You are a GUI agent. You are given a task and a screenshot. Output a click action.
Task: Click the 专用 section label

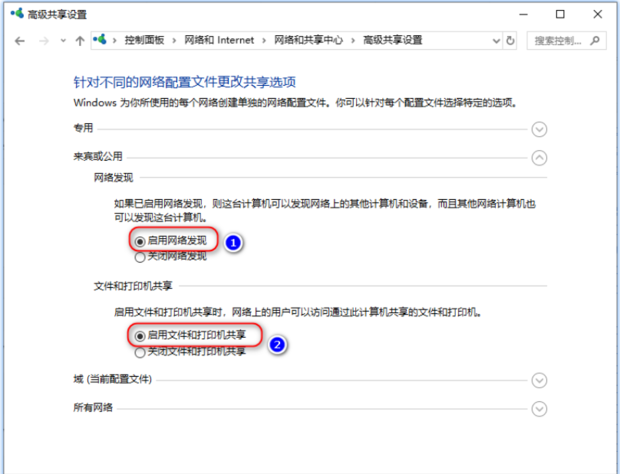83,128
